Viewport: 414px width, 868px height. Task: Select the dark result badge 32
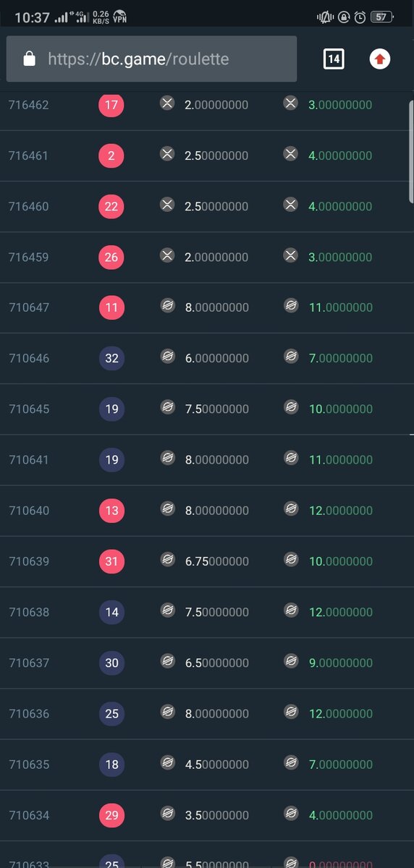(111, 358)
